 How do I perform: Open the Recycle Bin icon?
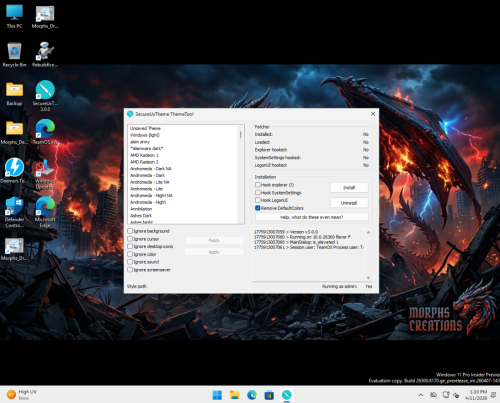(14, 55)
